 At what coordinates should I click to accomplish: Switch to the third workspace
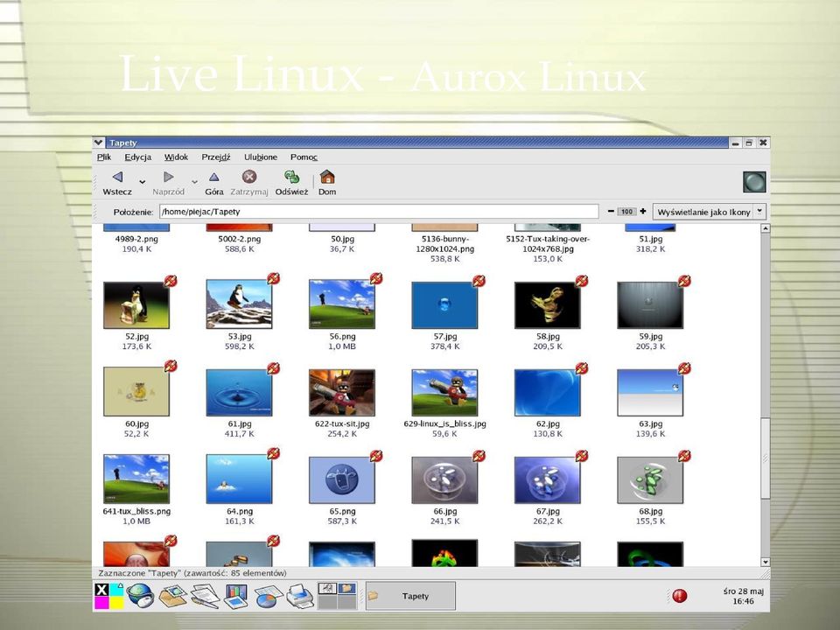tap(327, 602)
